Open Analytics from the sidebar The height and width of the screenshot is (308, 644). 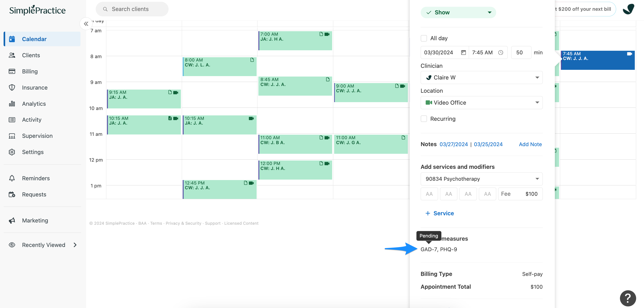tap(34, 104)
